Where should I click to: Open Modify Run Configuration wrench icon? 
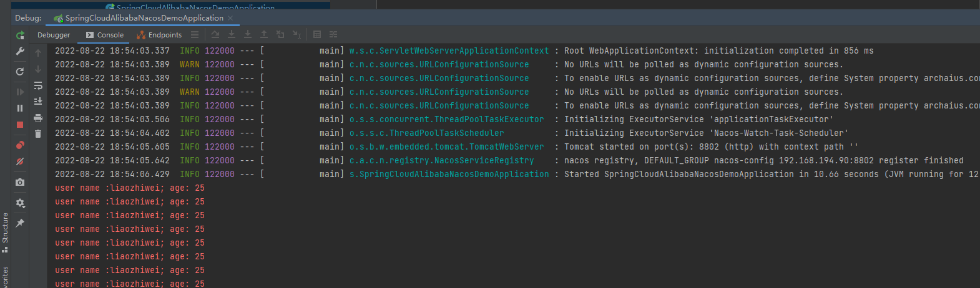coord(20,51)
